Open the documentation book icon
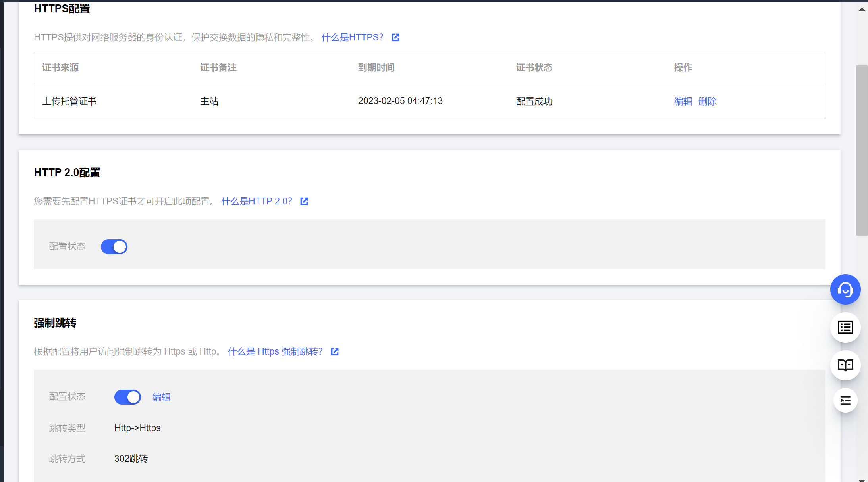868x482 pixels. tap(845, 365)
